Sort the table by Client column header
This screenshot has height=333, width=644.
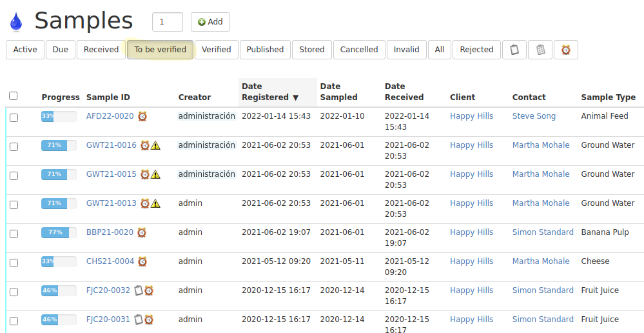pos(462,97)
